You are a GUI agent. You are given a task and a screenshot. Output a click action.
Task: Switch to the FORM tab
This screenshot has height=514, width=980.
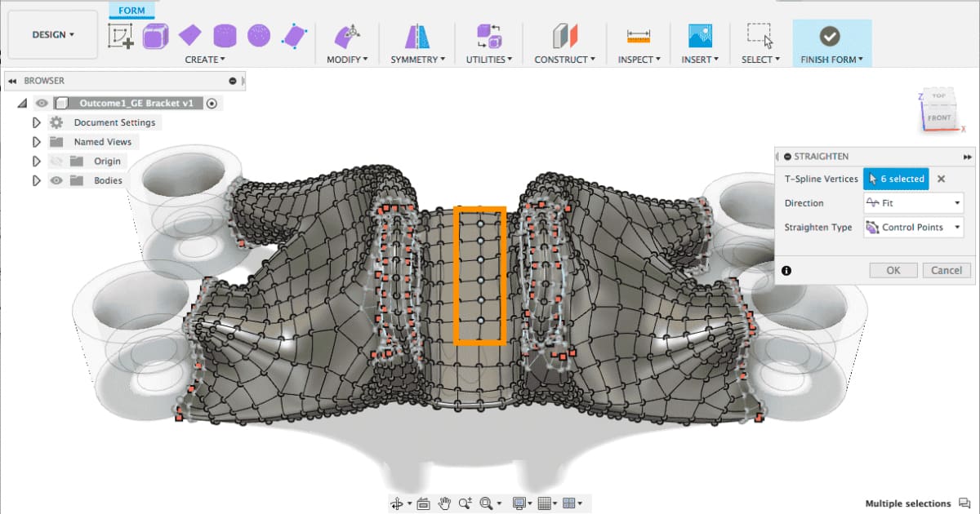click(131, 11)
